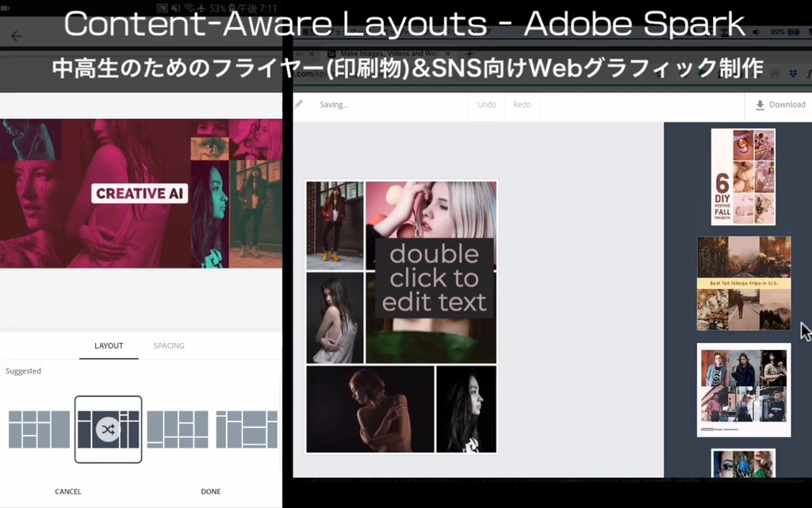This screenshot has height=508, width=812.
Task: Tap the shuffle icon on the selected layout
Action: click(x=108, y=429)
